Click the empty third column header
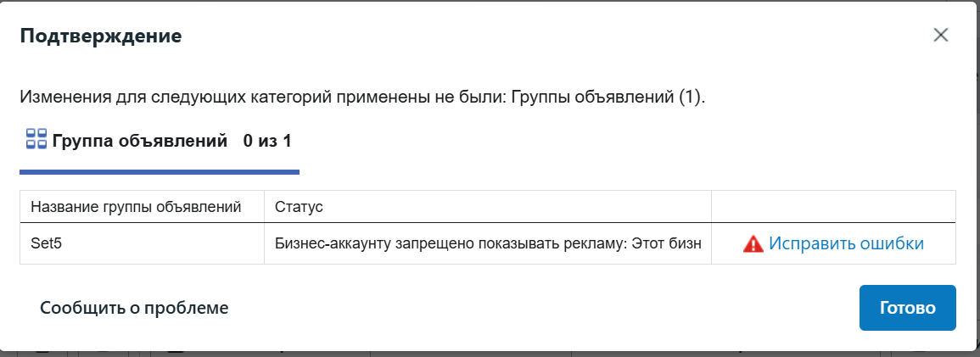The image size is (980, 357). [x=832, y=207]
